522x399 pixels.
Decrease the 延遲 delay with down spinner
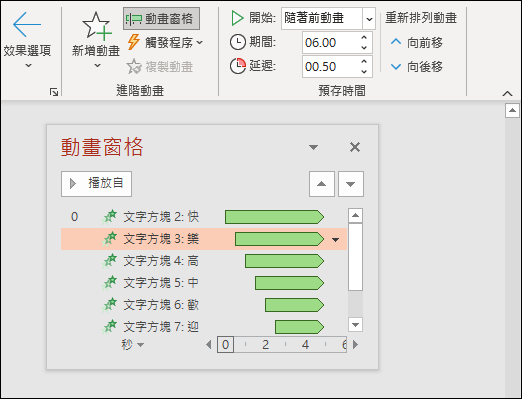click(x=364, y=72)
